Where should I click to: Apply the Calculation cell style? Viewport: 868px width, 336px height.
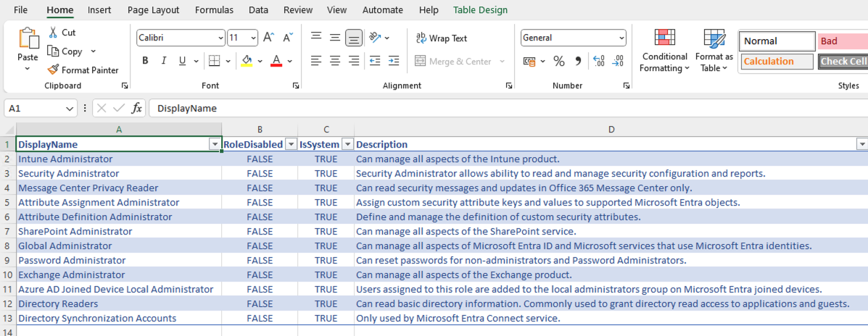point(776,62)
